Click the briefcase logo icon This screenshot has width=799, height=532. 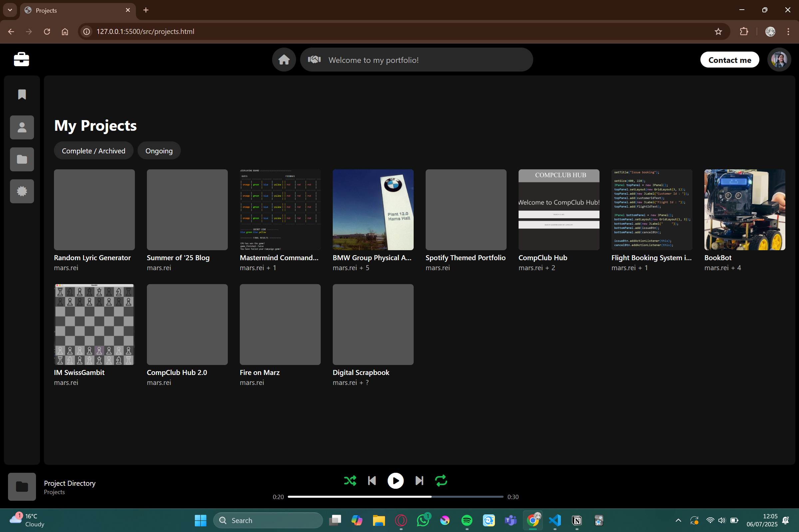point(21,59)
